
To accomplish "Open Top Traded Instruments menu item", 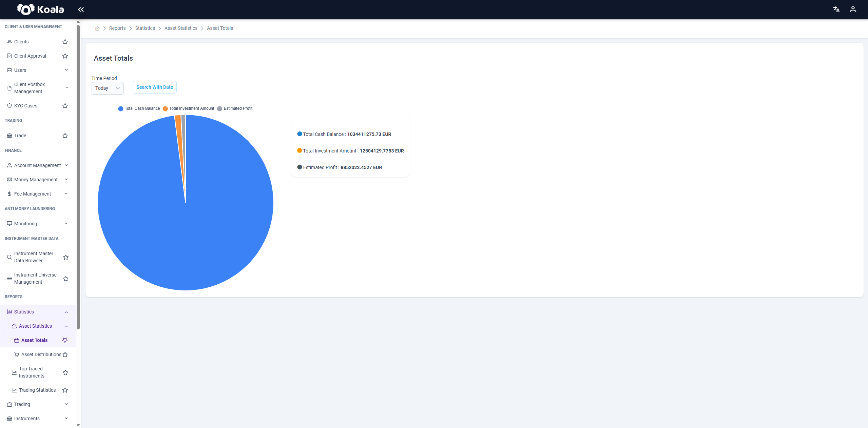I will pos(32,372).
